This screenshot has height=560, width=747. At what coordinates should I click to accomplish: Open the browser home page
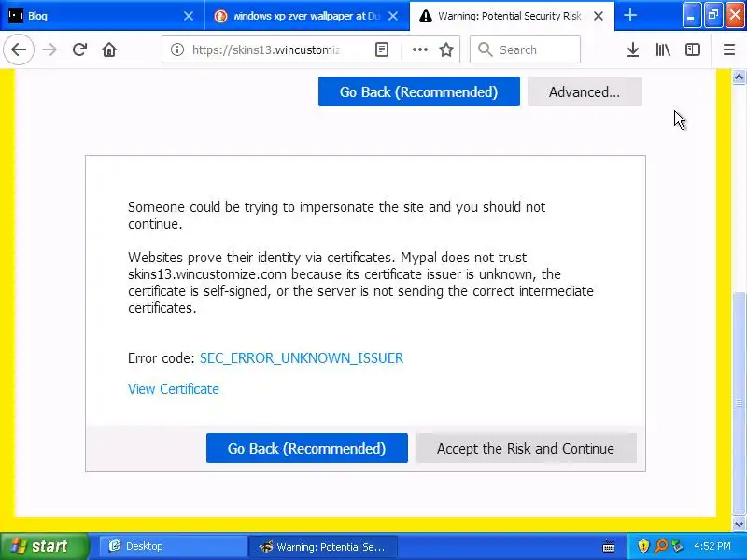click(109, 49)
